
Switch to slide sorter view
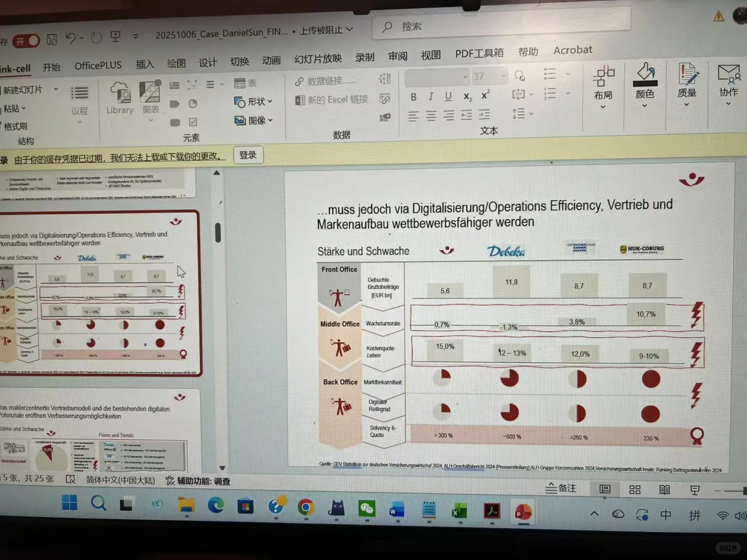click(635, 489)
